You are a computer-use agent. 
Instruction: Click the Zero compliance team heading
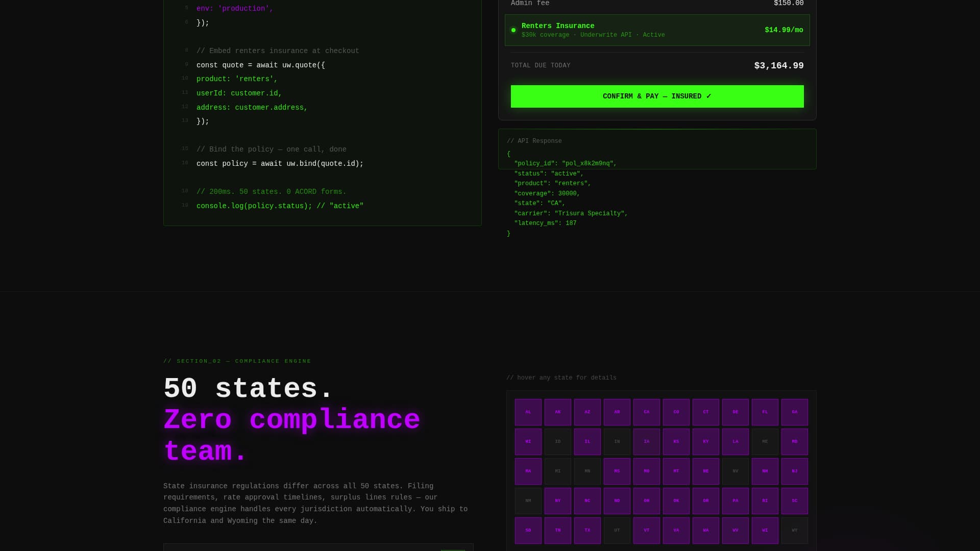291,436
